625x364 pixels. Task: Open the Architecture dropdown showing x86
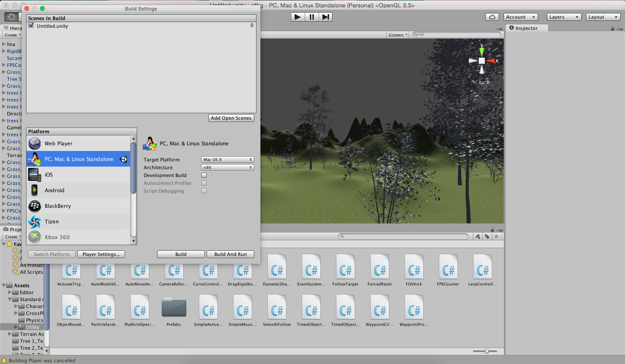(x=227, y=167)
